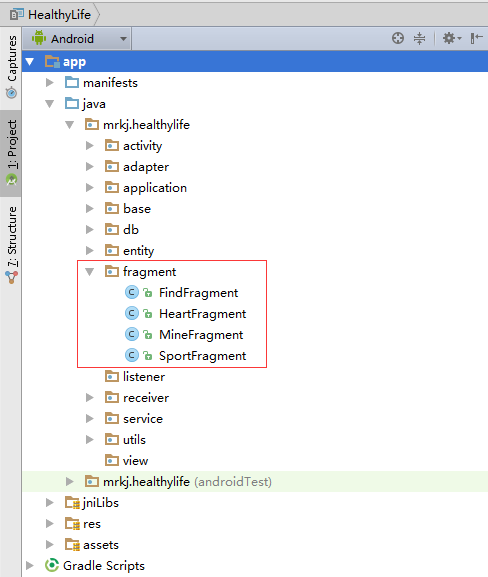Expand the activity package arrow
The width and height of the screenshot is (488, 577).
(x=89, y=146)
